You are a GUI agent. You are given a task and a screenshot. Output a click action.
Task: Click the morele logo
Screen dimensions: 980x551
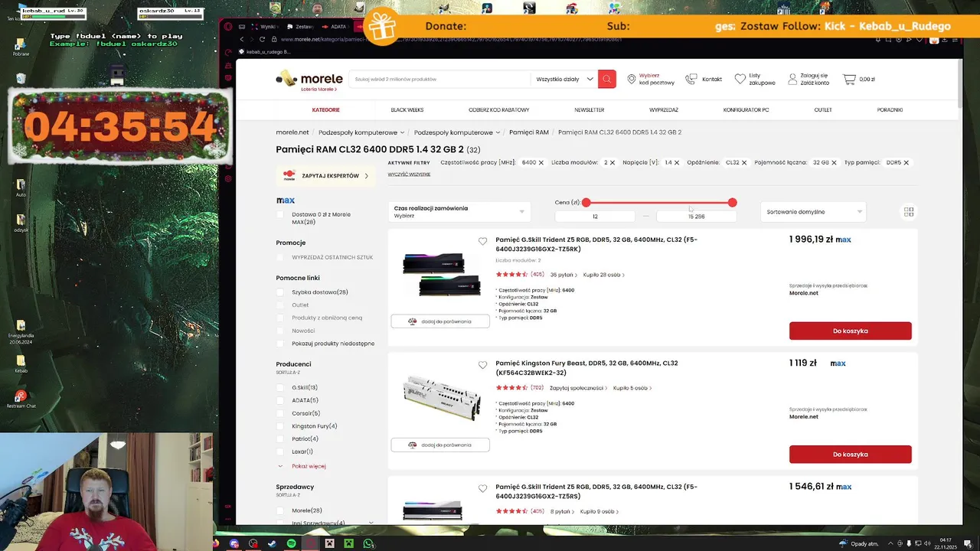tap(309, 78)
